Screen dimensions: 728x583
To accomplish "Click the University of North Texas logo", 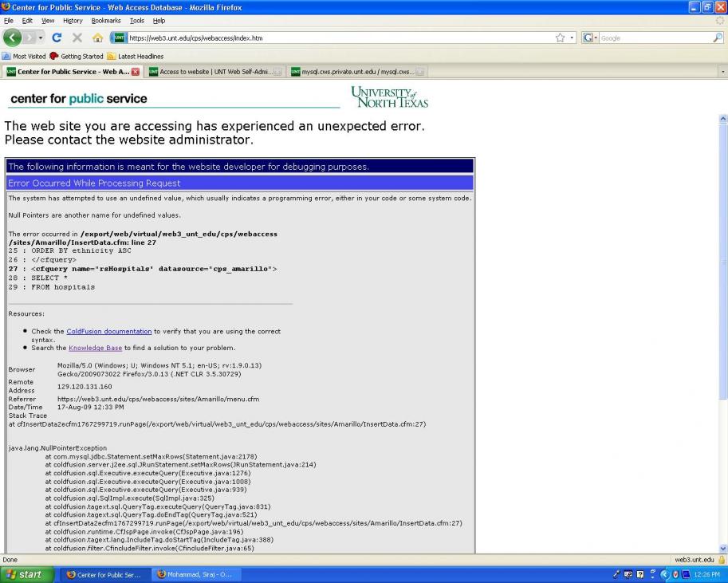I will [x=390, y=97].
